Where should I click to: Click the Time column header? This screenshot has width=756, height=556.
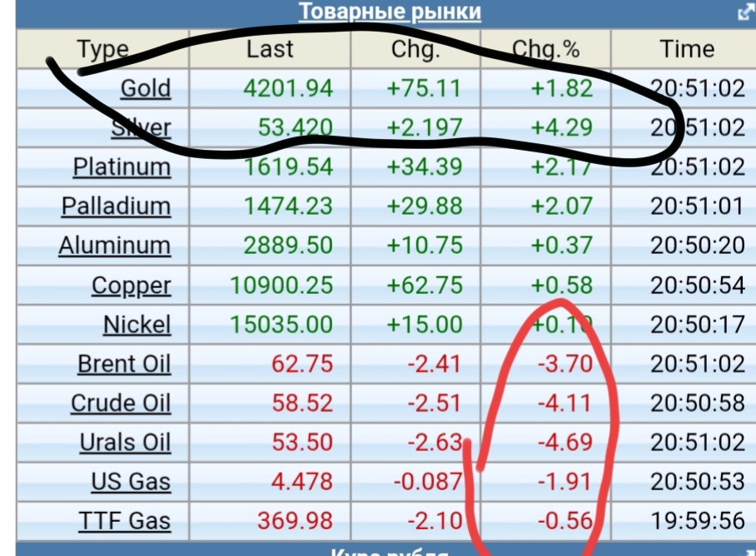click(687, 49)
